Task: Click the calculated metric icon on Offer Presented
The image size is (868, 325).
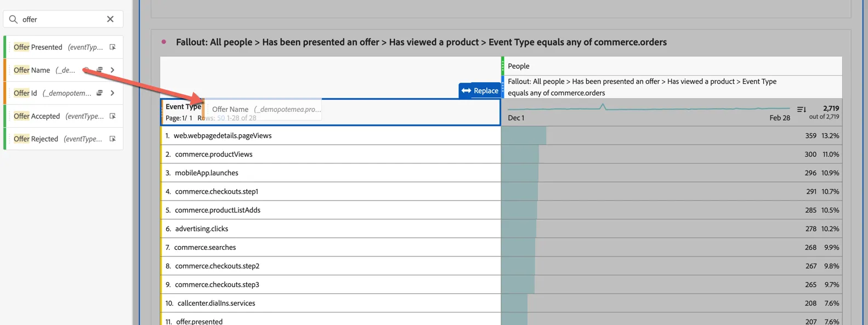Action: [112, 47]
